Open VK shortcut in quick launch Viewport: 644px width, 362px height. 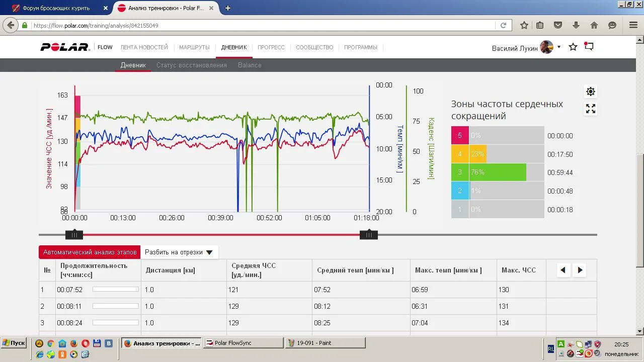click(109, 343)
